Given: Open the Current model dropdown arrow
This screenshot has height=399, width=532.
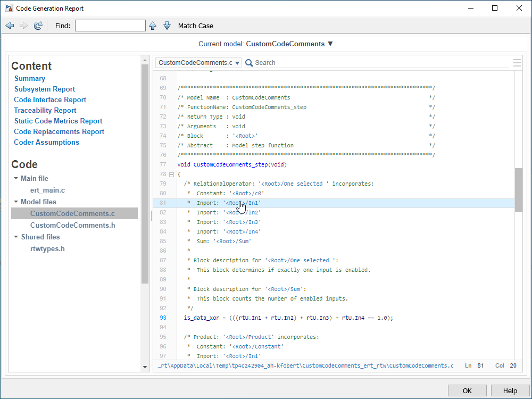Looking at the screenshot, I should [x=330, y=44].
